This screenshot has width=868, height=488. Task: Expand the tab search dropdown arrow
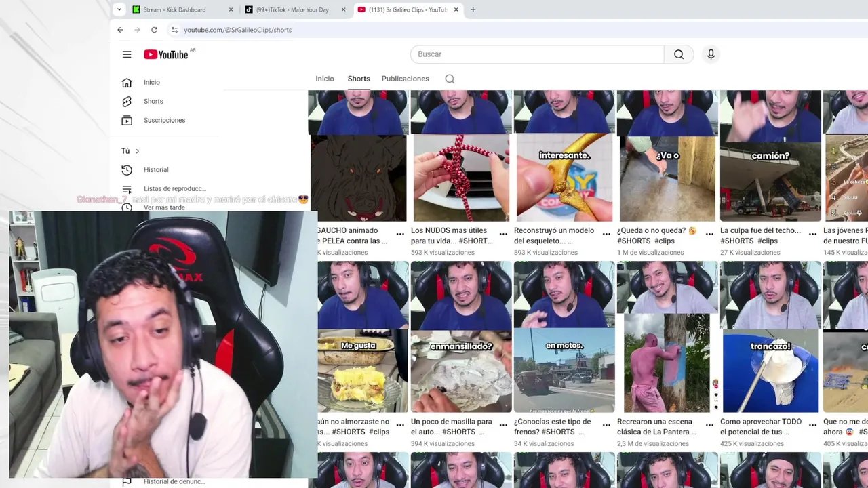119,9
